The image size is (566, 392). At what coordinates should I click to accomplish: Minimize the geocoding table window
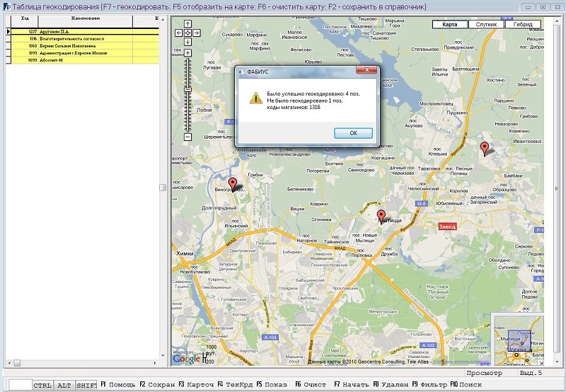(x=528, y=7)
